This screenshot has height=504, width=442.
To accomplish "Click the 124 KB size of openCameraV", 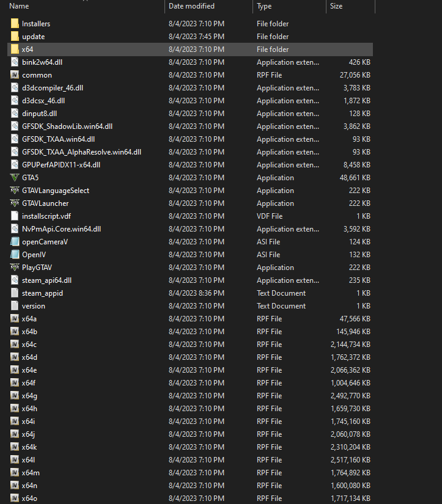I will (x=359, y=242).
